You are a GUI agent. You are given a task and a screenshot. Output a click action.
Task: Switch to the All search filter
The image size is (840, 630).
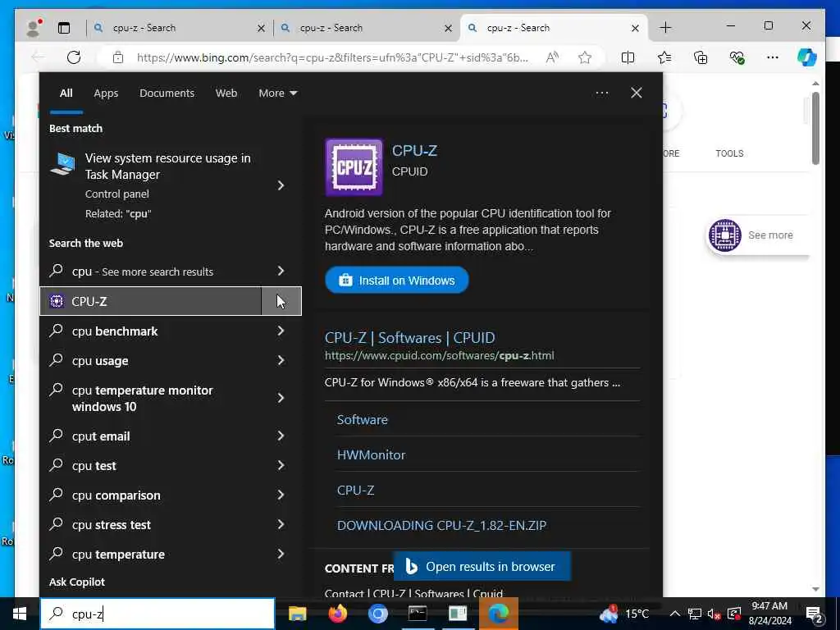tap(66, 94)
